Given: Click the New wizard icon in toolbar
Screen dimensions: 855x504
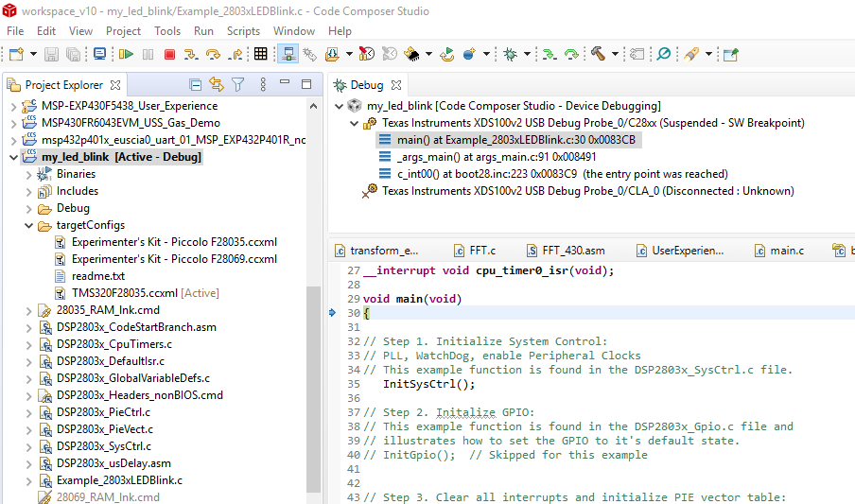Looking at the screenshot, I should click(x=16, y=54).
